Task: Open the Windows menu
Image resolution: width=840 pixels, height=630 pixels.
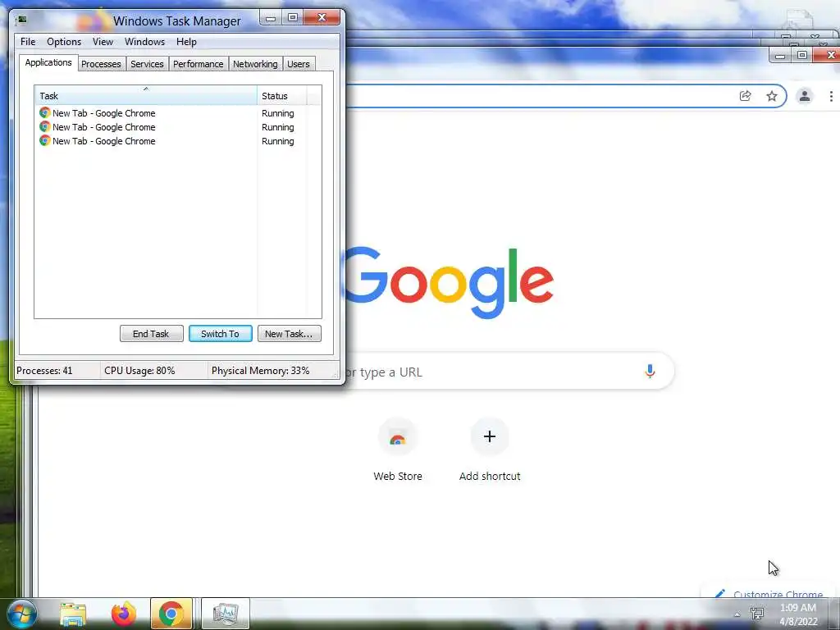Action: pos(144,42)
